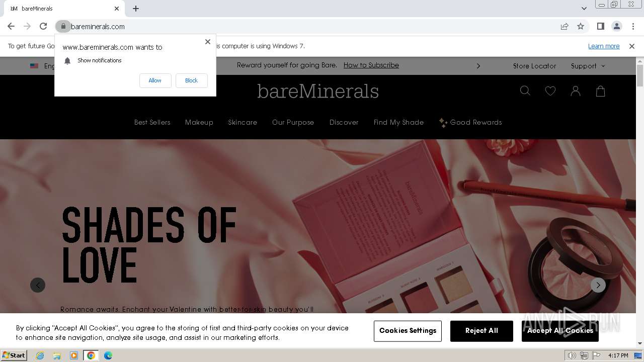Open site info via the lock icon

[x=63, y=26]
